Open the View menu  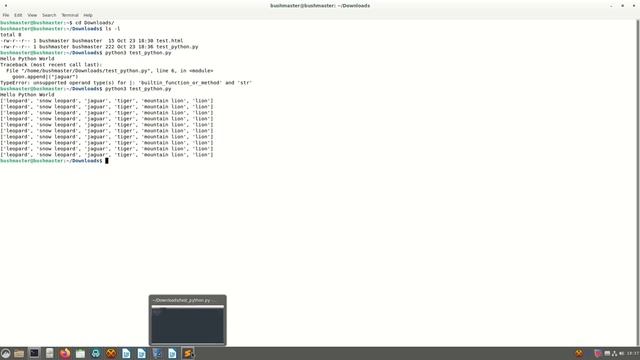pos(32,15)
